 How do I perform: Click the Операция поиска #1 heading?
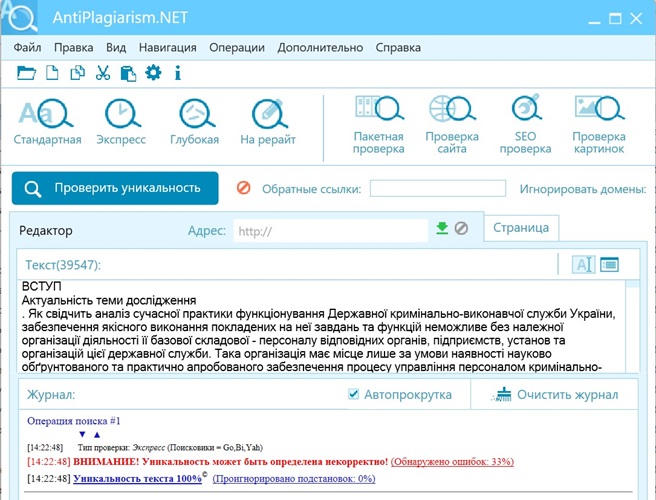(x=74, y=421)
